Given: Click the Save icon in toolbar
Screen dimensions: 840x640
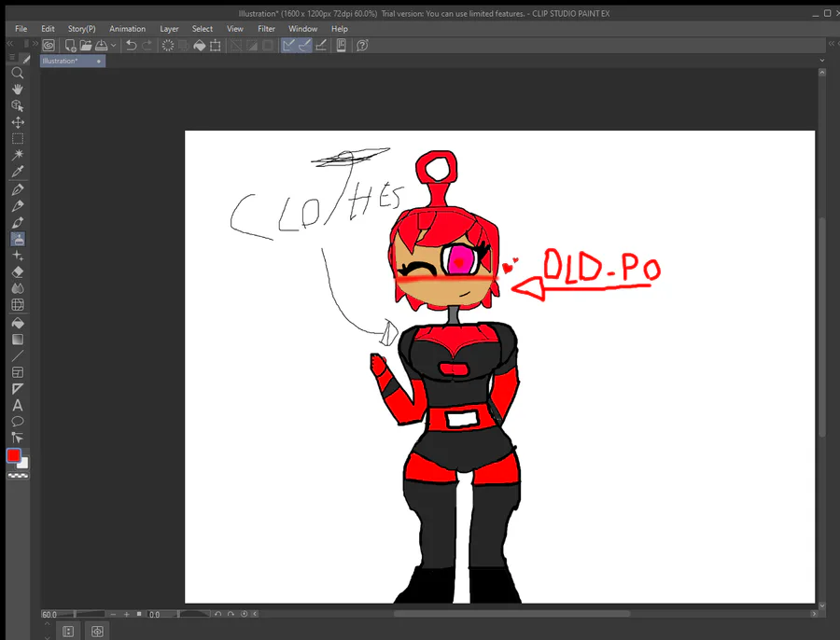Looking at the screenshot, I should tap(101, 46).
